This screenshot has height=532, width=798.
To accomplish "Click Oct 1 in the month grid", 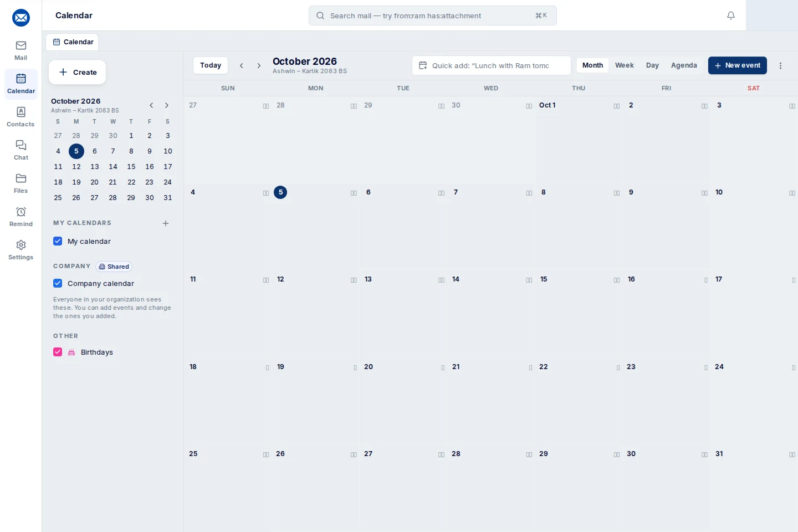I will (x=548, y=105).
